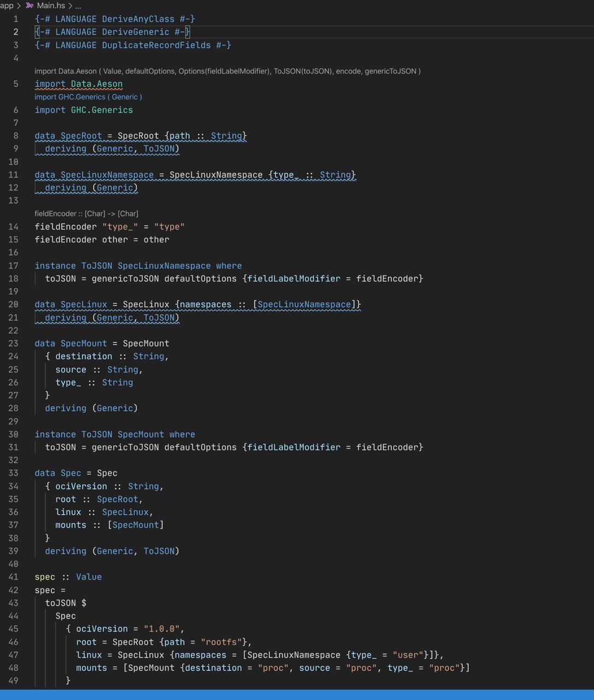
Task: Click the "type_" string literal on line 14
Action: pyautogui.click(x=120, y=227)
